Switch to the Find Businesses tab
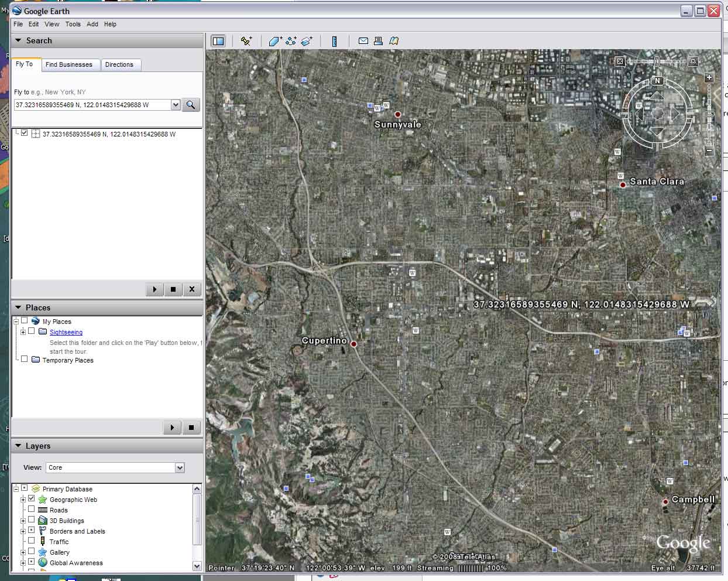Viewport: 728px width, 581px height. click(x=69, y=64)
